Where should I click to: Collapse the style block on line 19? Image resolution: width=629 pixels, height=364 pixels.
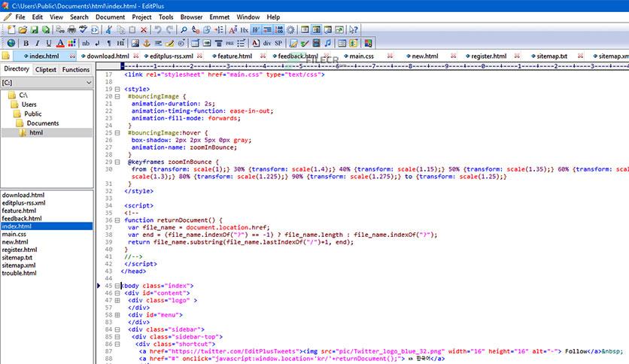(117, 89)
